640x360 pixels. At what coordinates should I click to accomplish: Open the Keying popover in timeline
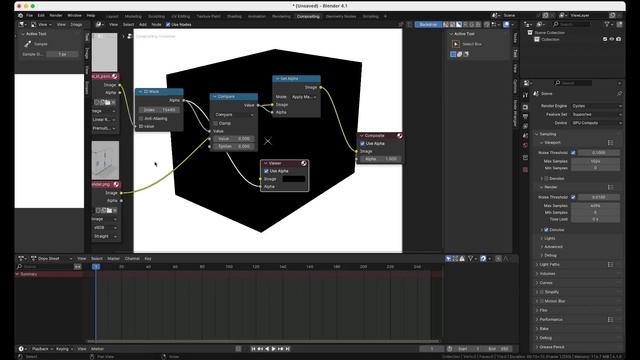(x=64, y=349)
